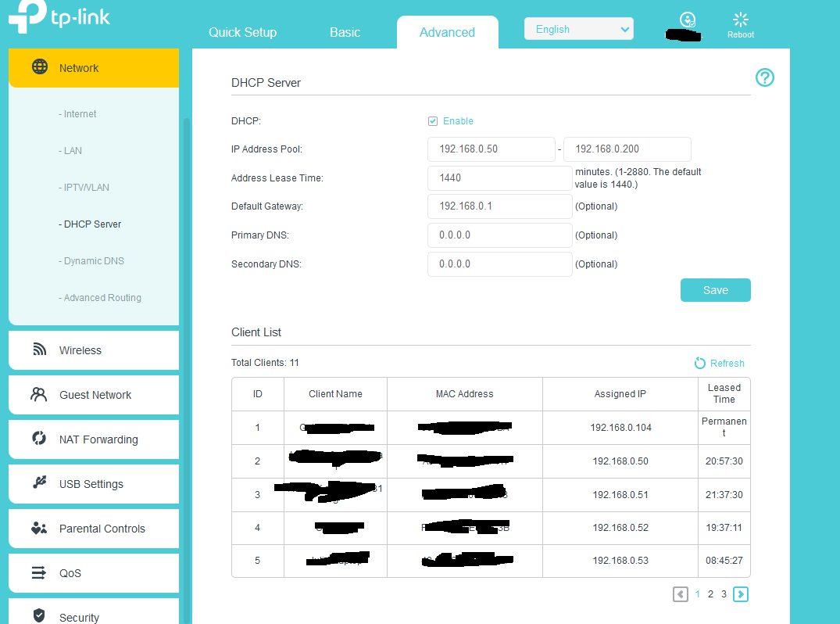Open the help question mark icon
Screen dimensions: 840x624
click(764, 77)
